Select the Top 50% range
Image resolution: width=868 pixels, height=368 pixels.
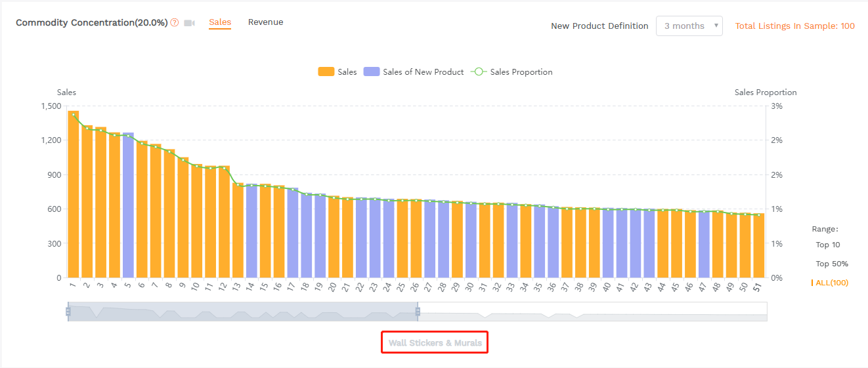[x=831, y=264]
